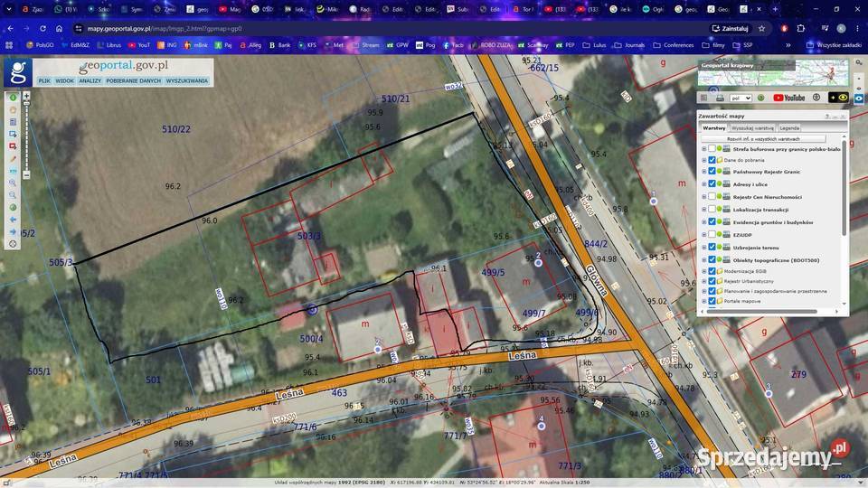Show more bookmarks chevron in bookmarks bar
This screenshot has height=488, width=868.
pos(788,45)
